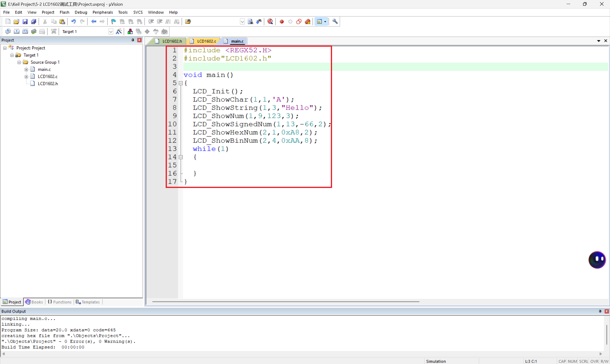Toggle the bookmark flag icon

pyautogui.click(x=113, y=22)
